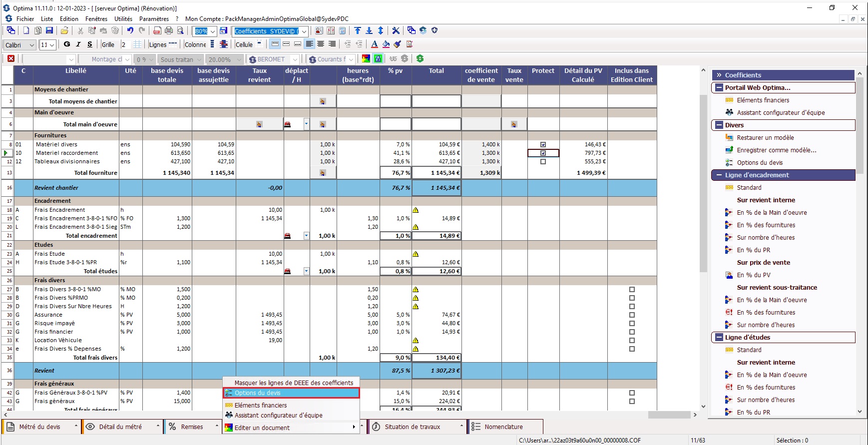Image resolution: width=868 pixels, height=445 pixels.
Task: Click the format painter brush icon
Action: (398, 44)
